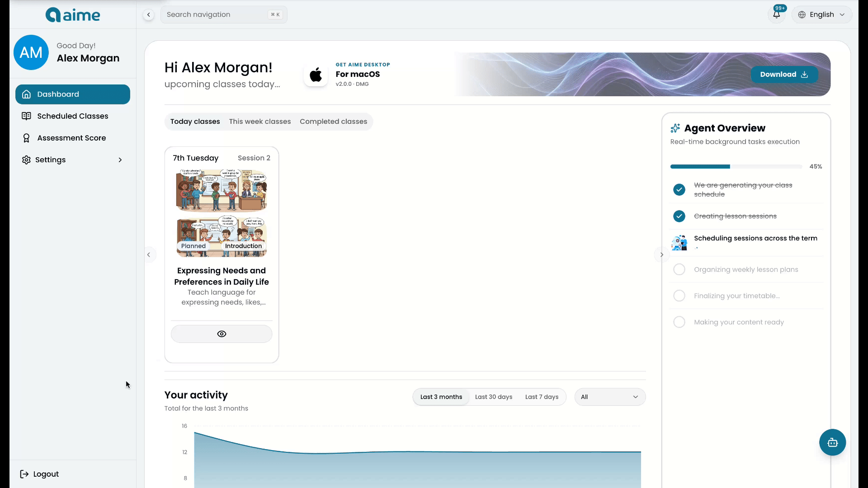868x488 pixels.
Task: Click the aime logo
Action: [73, 15]
